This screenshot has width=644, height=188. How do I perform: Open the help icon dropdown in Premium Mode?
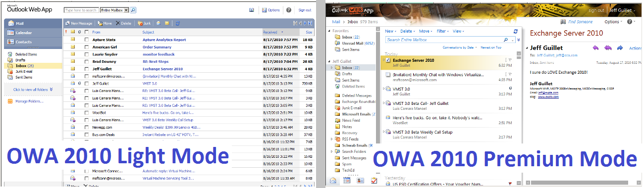[x=631, y=22]
